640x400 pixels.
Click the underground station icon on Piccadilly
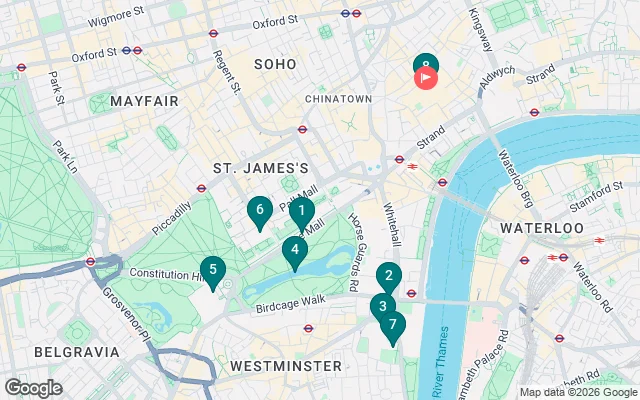(x=201, y=188)
